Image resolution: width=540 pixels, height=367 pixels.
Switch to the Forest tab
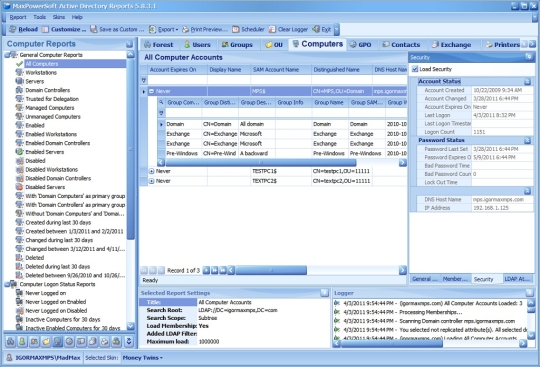[158, 44]
